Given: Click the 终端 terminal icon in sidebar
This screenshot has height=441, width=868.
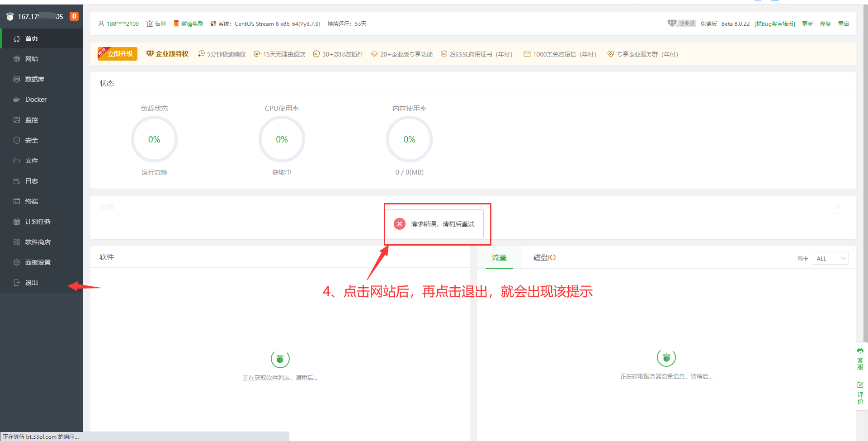Looking at the screenshot, I should click(x=17, y=201).
